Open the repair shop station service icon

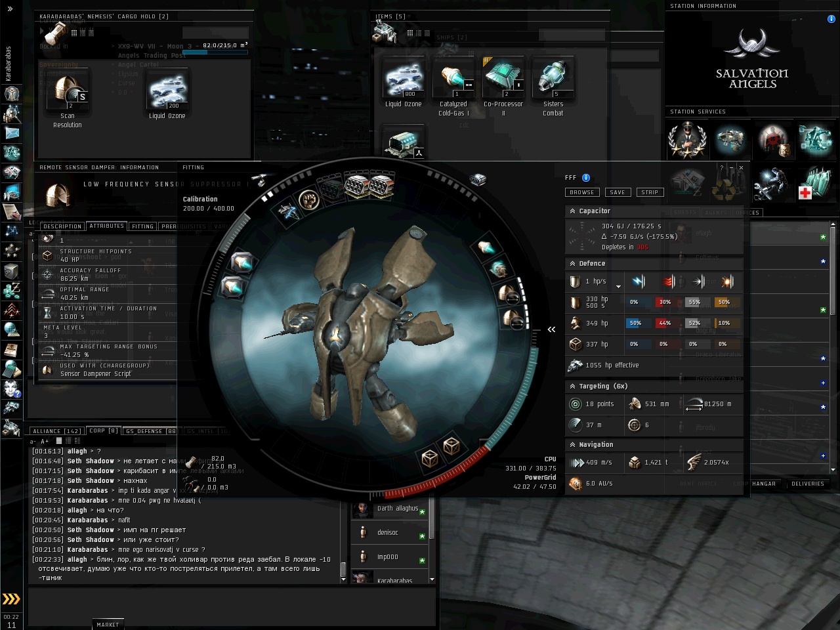tap(774, 184)
